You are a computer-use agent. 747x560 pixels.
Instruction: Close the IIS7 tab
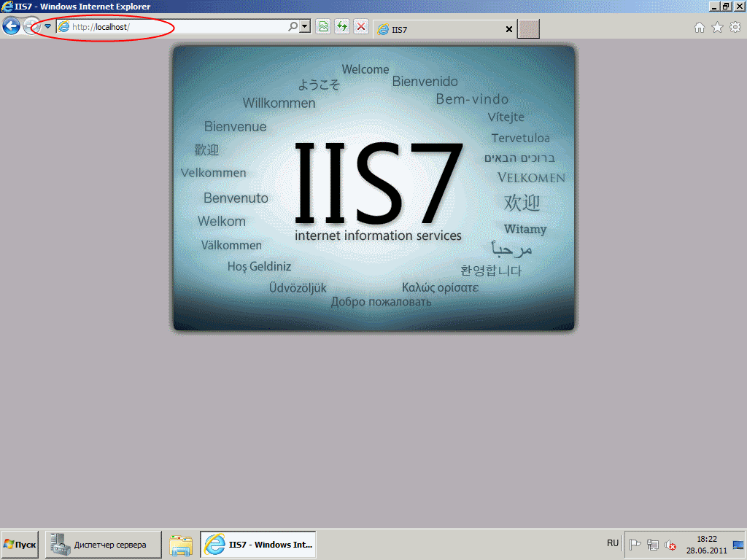click(x=508, y=29)
